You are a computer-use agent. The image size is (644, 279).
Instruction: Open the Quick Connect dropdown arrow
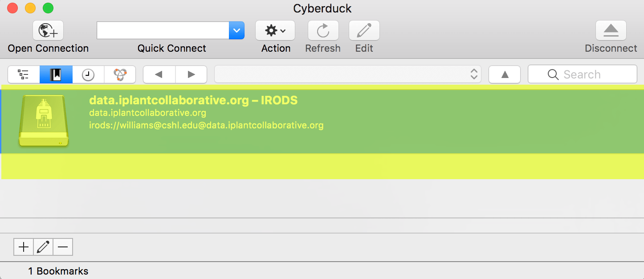(237, 30)
